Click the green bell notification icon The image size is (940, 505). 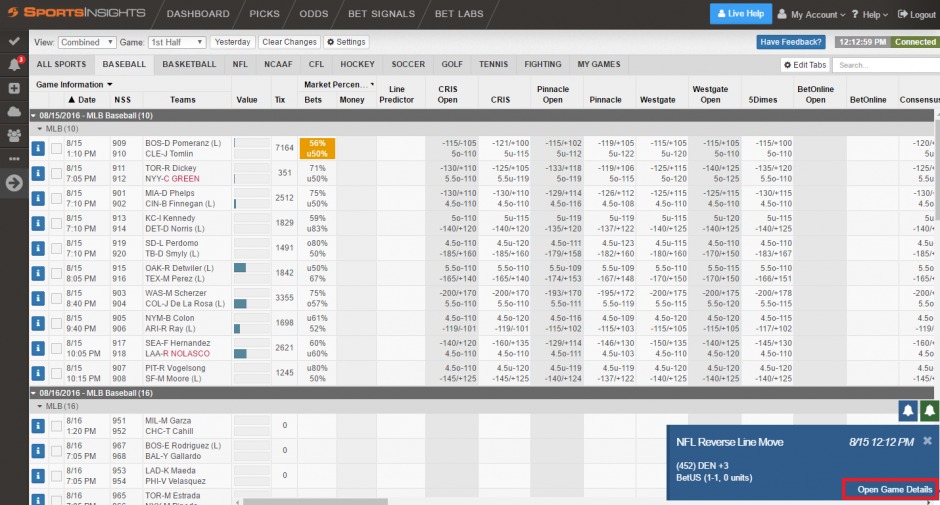[x=929, y=410]
